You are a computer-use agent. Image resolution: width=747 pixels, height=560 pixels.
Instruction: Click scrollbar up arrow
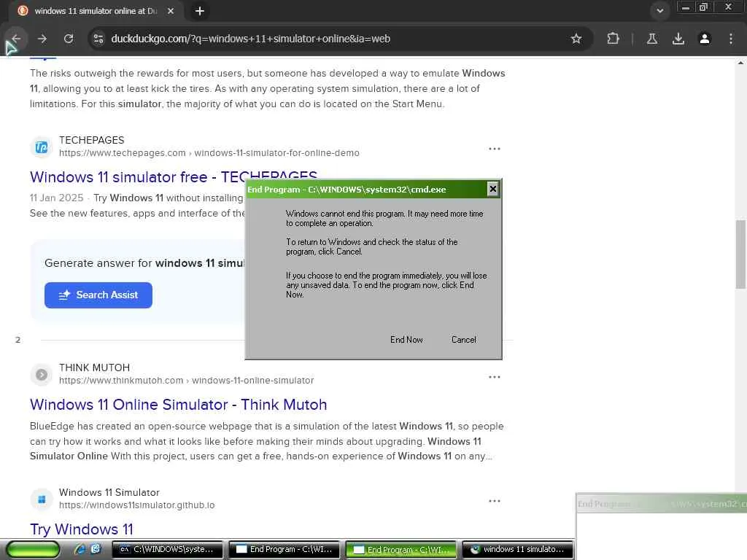click(740, 63)
